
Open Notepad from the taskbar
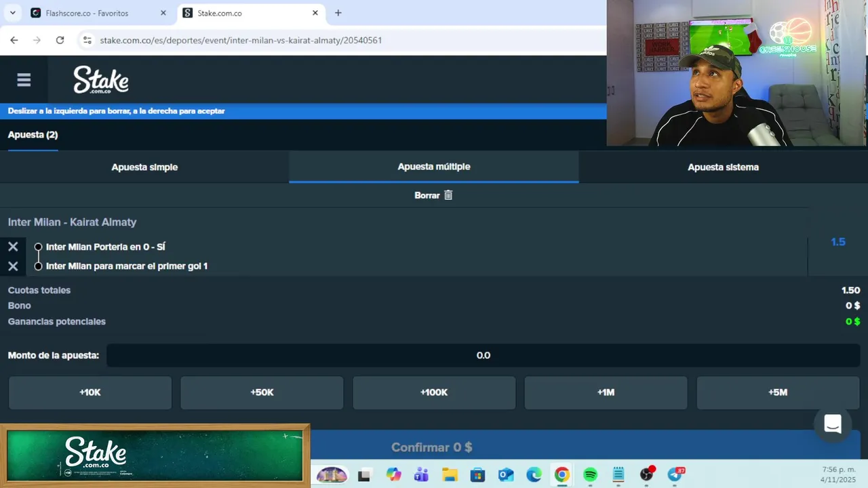tap(618, 475)
